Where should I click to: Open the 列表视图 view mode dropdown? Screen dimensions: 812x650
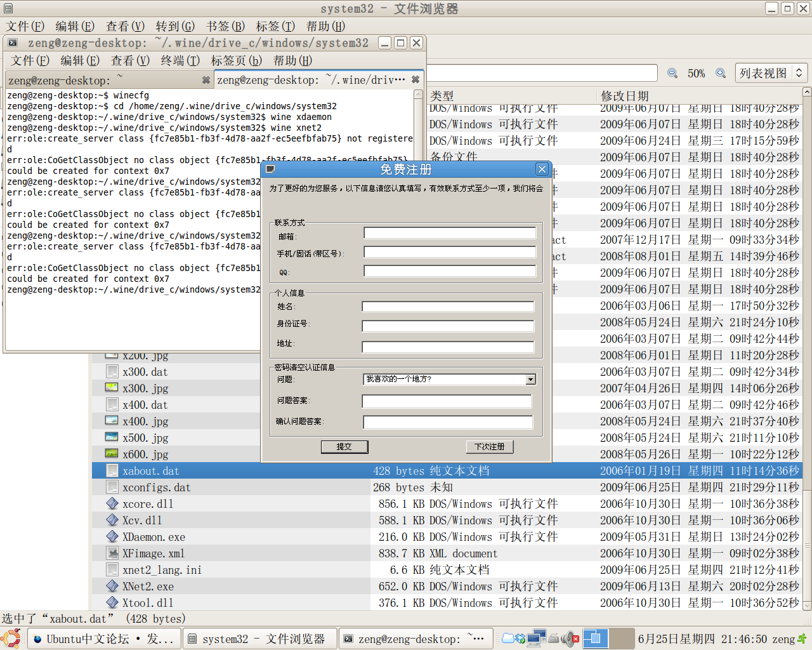[x=771, y=73]
